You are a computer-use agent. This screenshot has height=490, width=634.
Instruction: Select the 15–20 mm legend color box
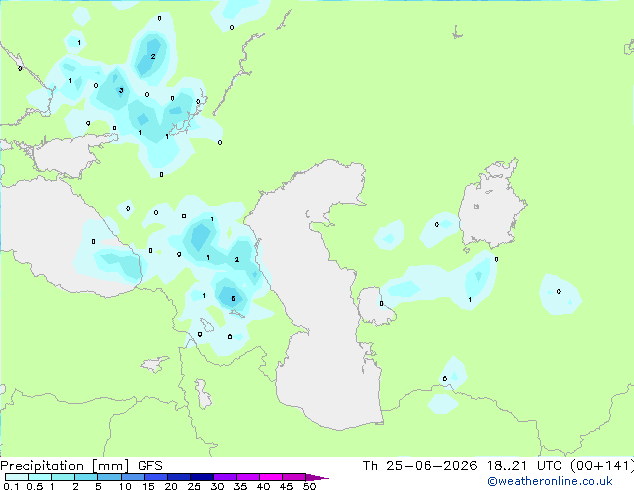click(x=155, y=477)
